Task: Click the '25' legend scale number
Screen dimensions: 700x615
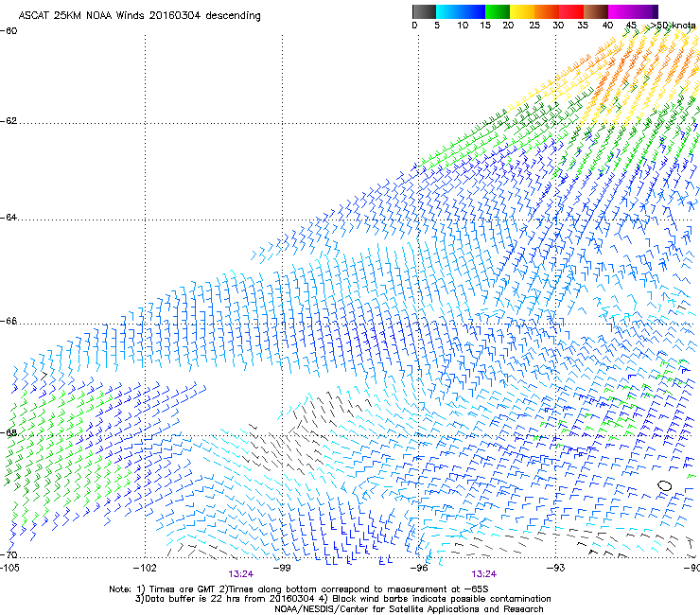Action: click(534, 26)
